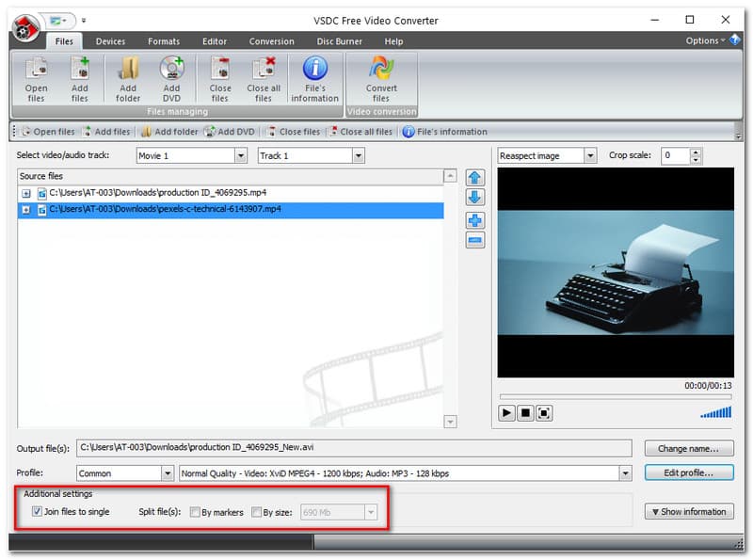The width and height of the screenshot is (753, 560).
Task: Click the Output file(s) path field
Action: point(354,448)
